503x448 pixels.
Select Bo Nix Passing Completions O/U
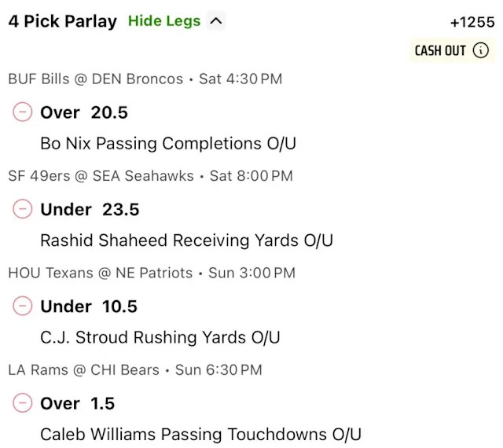coord(168,144)
